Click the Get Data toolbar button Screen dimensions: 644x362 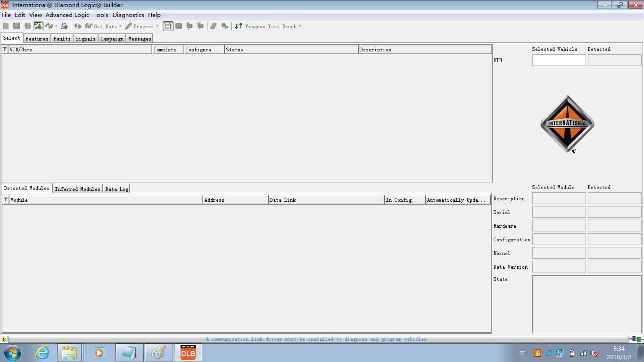coord(100,26)
